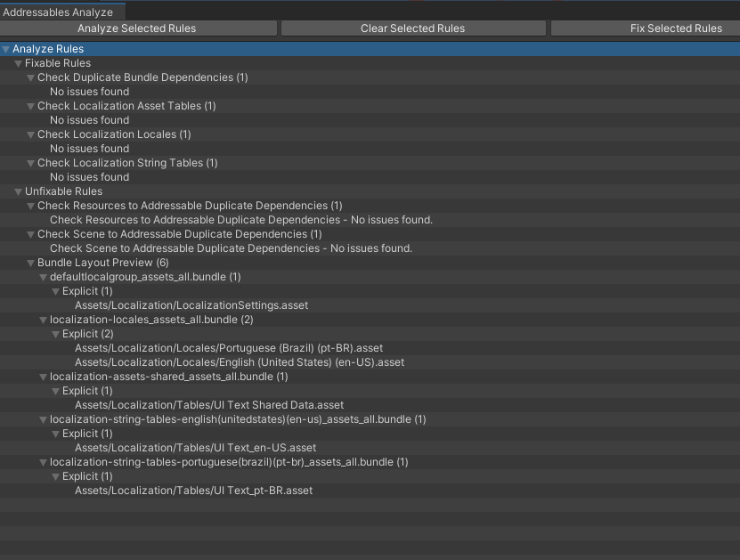The width and height of the screenshot is (740, 560).
Task: Click Clear Selected Rules
Action: click(x=412, y=28)
